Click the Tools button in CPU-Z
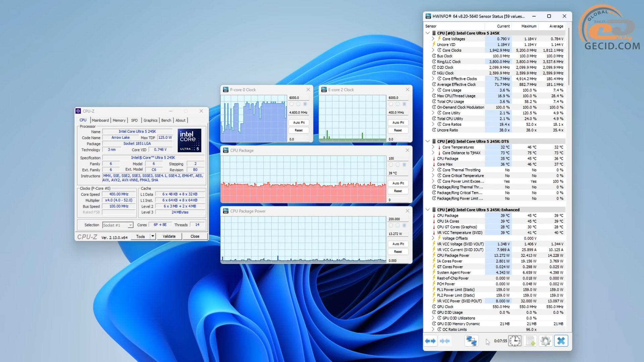Screen dimensions: 644x362 tap(141, 236)
